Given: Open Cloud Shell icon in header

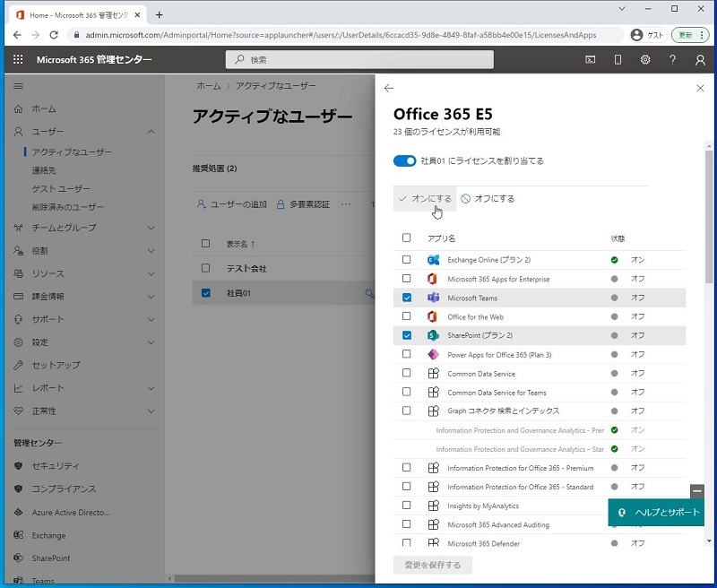Looking at the screenshot, I should coord(591,59).
